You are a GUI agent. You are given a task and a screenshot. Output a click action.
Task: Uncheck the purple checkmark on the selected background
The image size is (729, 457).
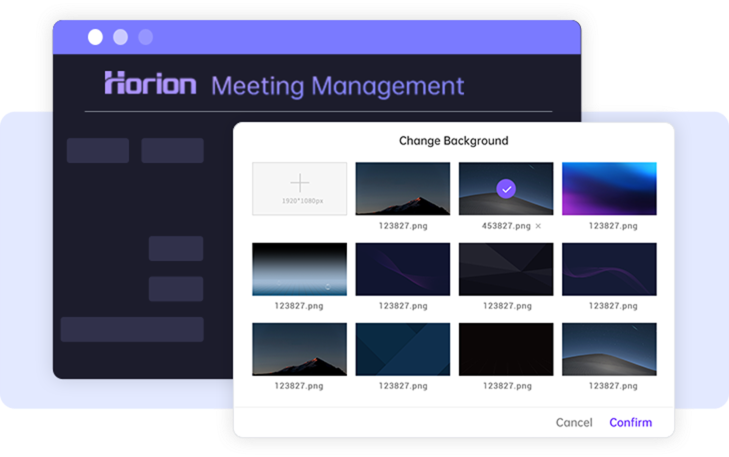(x=506, y=188)
